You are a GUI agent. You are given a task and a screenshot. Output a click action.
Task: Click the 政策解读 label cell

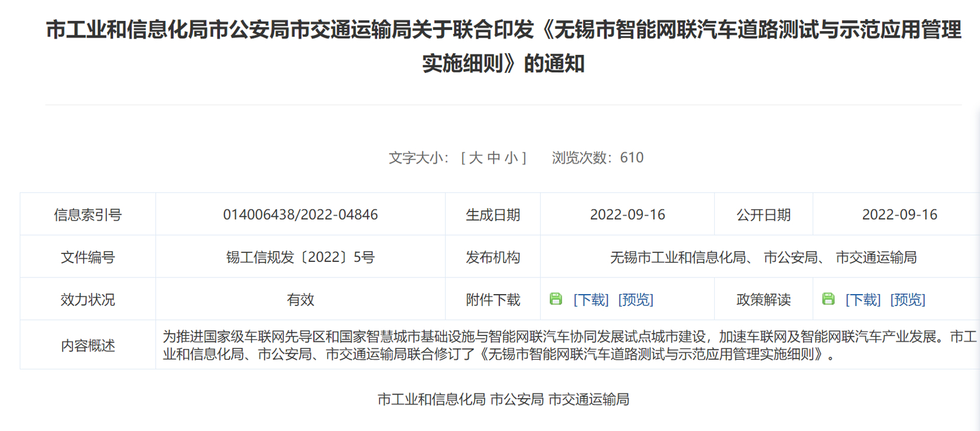pos(764,299)
